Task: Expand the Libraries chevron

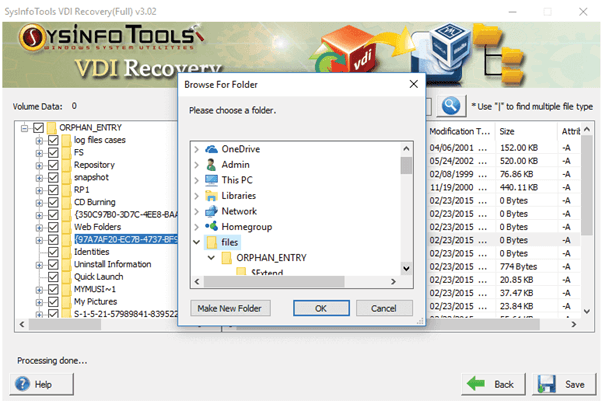Action: (197, 196)
